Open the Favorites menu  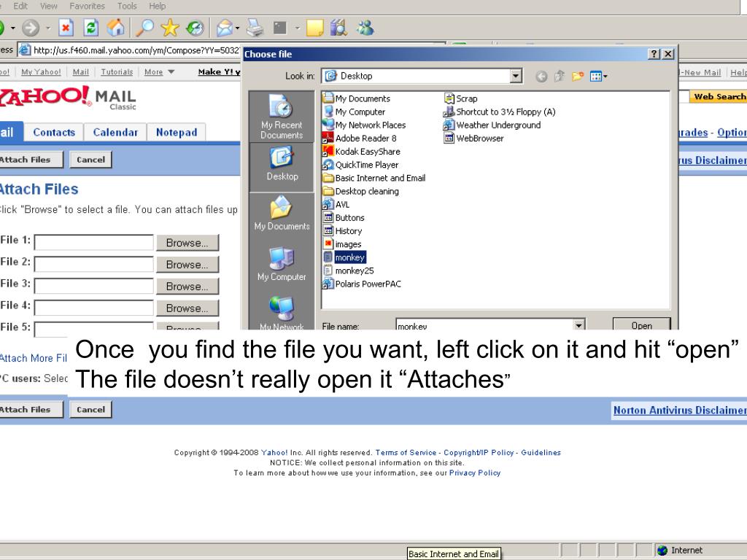88,6
